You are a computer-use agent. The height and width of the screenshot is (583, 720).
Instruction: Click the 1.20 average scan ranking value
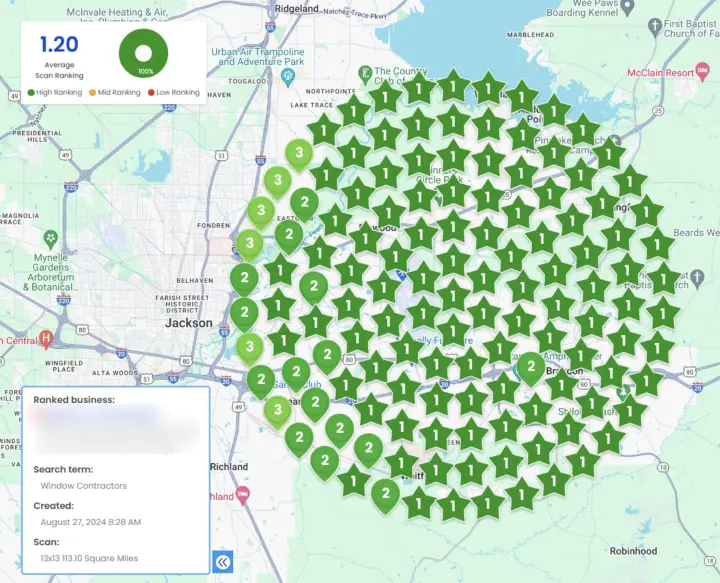59,44
